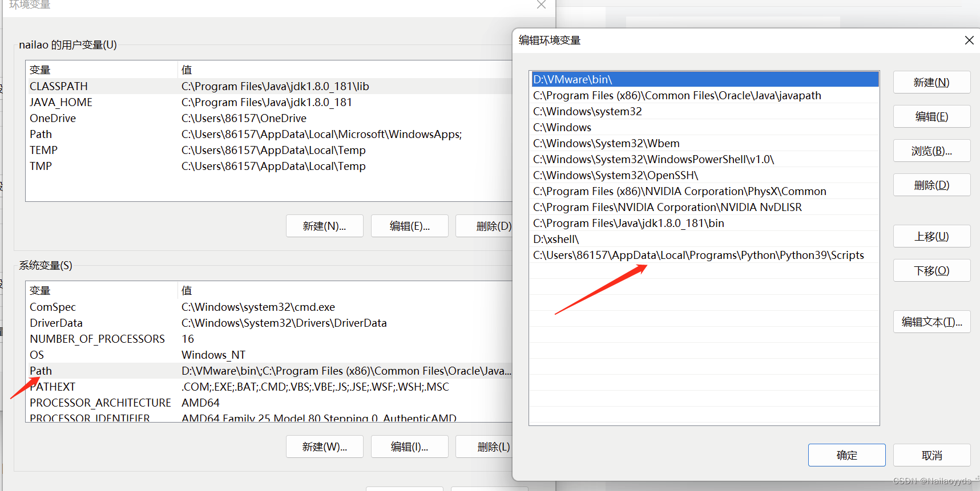Click the JAVA_HOME value C:\Program Files\Java\jdk1.8.0_181
This screenshot has width=980, height=491.
(267, 102)
